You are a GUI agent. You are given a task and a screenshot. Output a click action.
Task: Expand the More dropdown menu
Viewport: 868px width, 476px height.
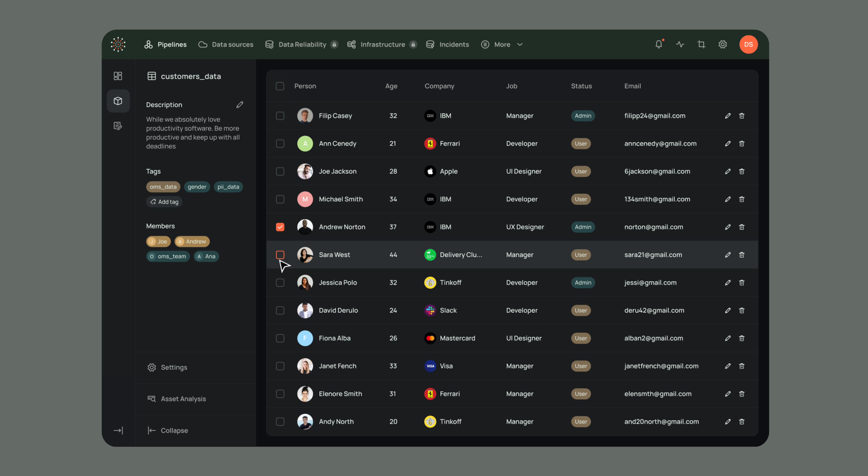pos(502,44)
